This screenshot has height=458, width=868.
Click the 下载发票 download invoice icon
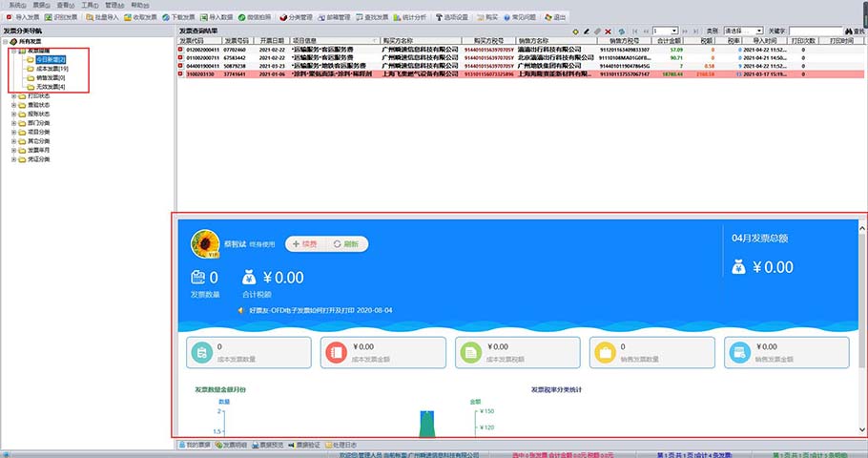[x=179, y=17]
